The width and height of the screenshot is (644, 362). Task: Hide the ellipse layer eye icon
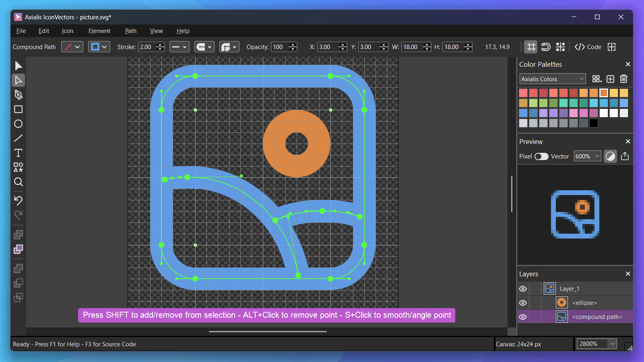point(523,303)
